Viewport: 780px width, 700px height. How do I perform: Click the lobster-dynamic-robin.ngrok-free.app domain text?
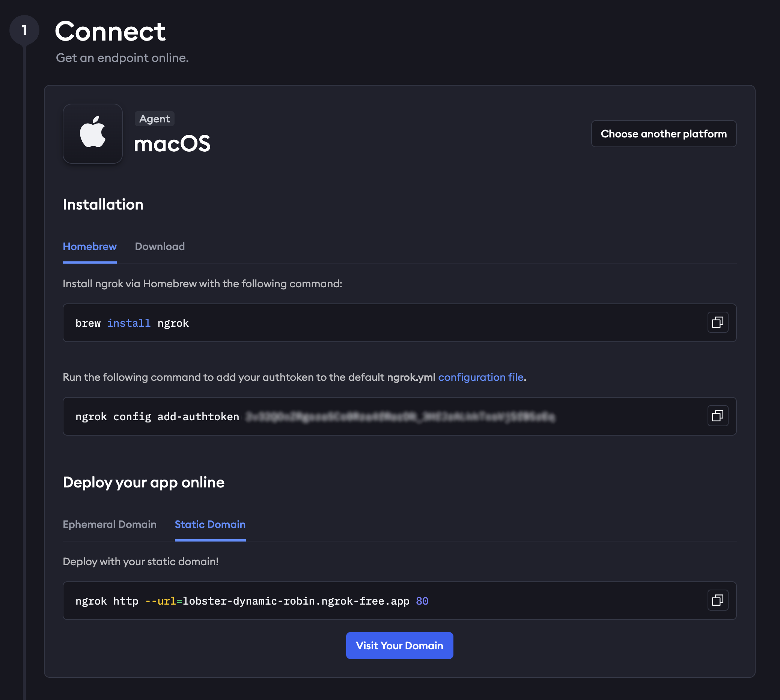pos(296,601)
